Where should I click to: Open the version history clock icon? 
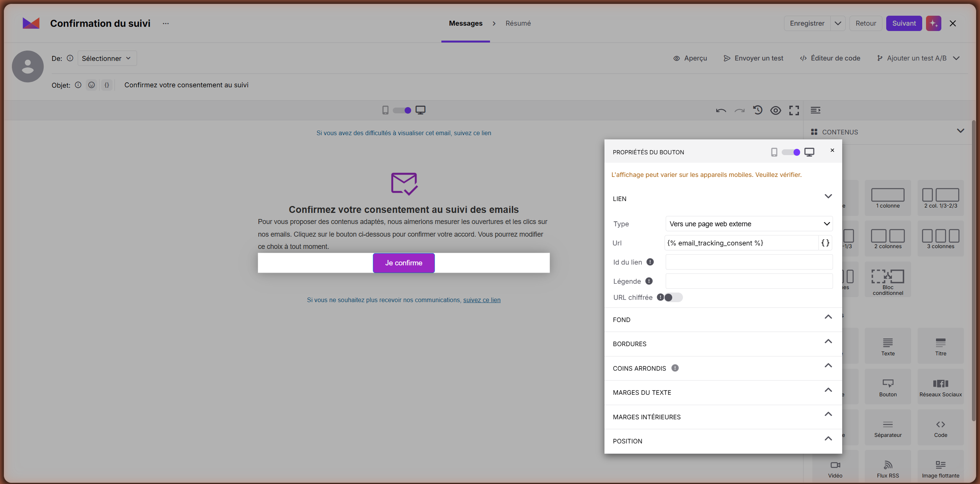pos(758,110)
